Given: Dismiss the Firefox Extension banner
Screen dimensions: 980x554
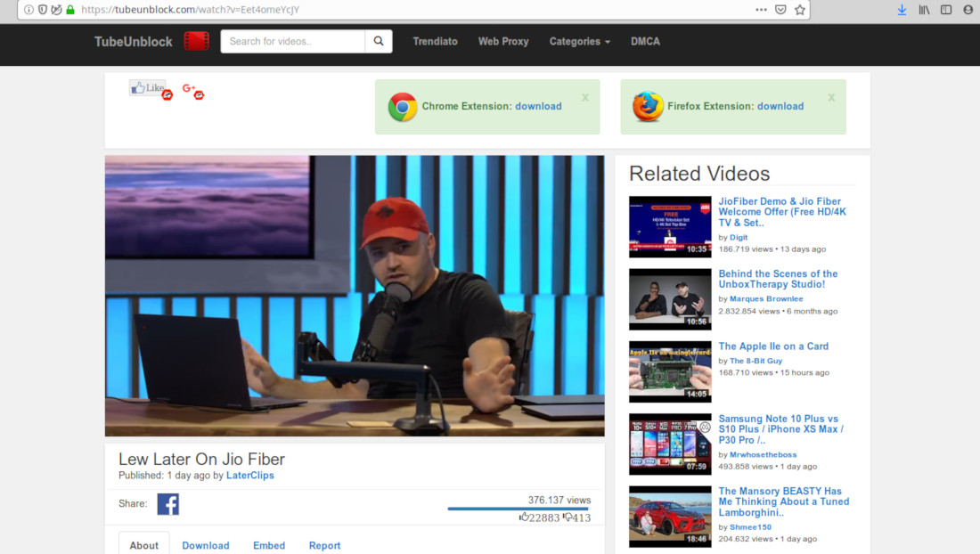Looking at the screenshot, I should [831, 97].
